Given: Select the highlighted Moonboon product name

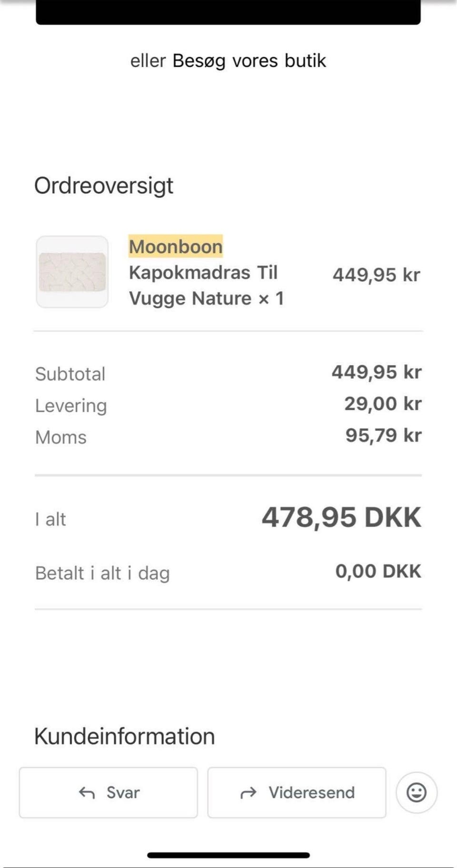Looking at the screenshot, I should pyautogui.click(x=176, y=247).
